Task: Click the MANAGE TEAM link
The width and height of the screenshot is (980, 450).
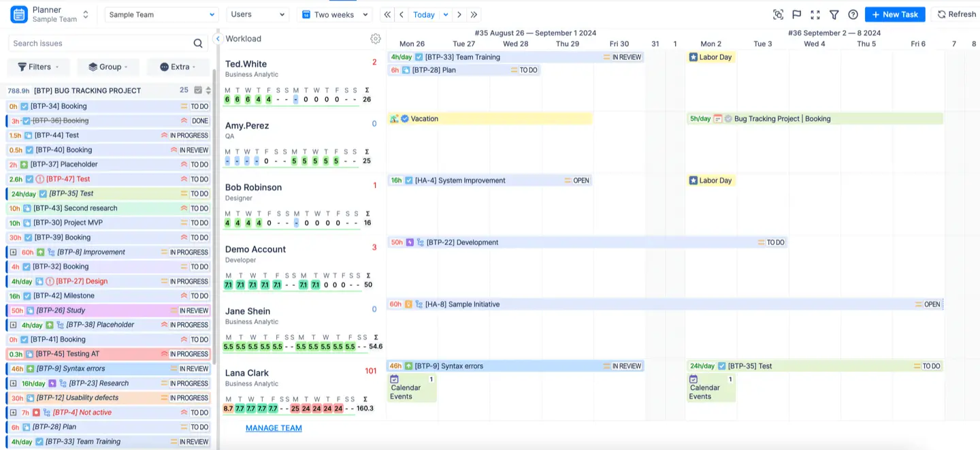Action: point(274,428)
